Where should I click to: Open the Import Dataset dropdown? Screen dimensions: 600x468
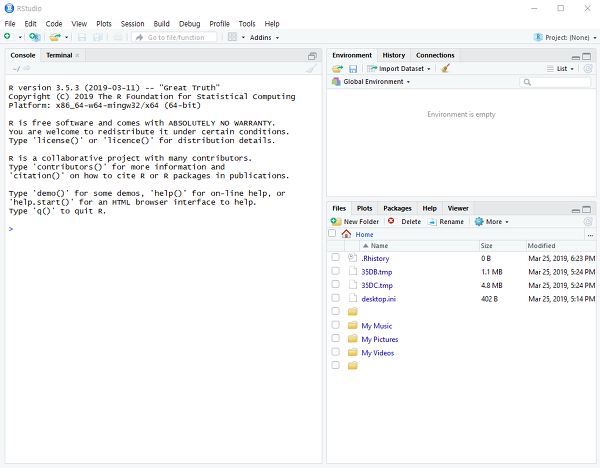tap(398, 68)
